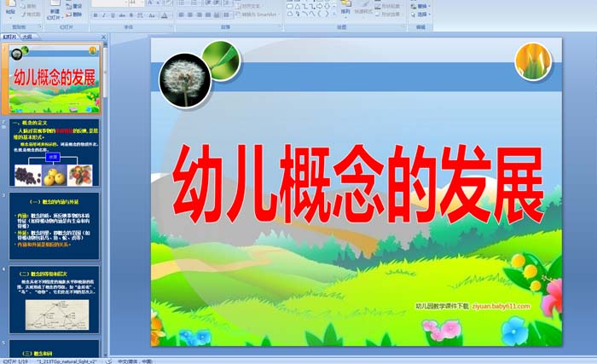Expand the shapes gallery More arrow

(x=334, y=14)
